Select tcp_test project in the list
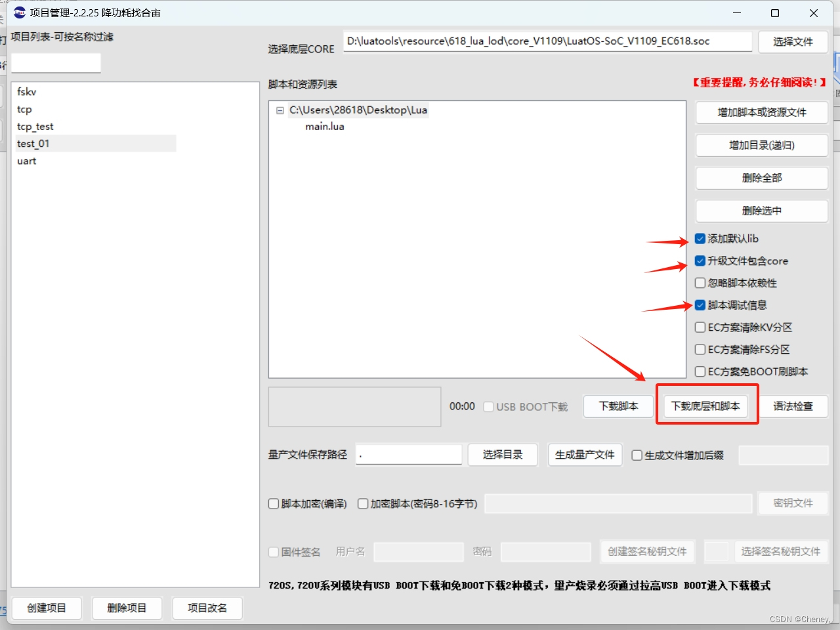The width and height of the screenshot is (840, 630). [x=96, y=127]
